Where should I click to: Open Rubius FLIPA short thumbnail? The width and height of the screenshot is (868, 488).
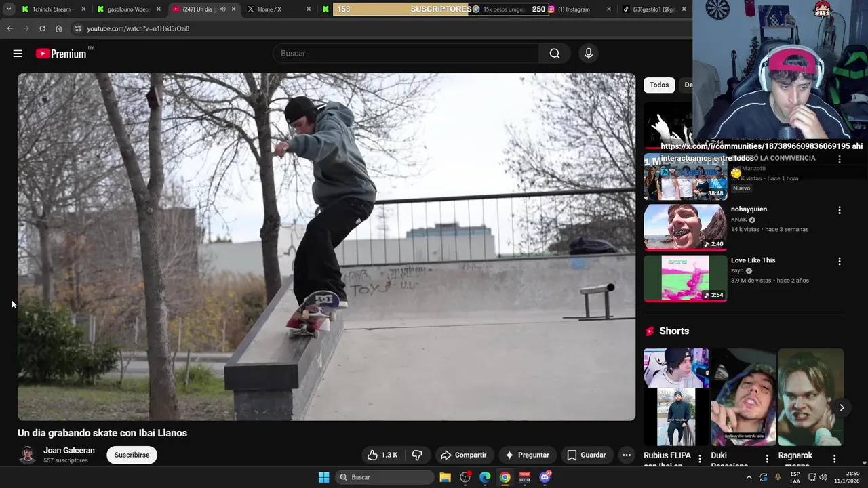pos(676,397)
